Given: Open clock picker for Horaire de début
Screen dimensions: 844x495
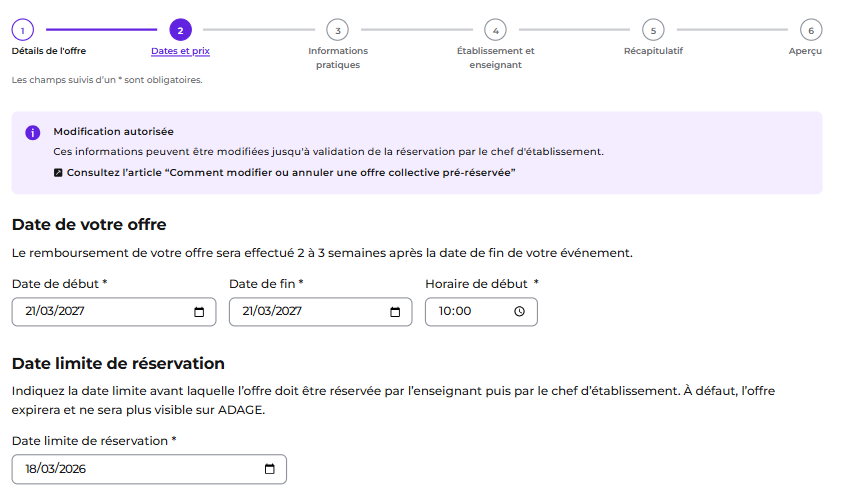Looking at the screenshot, I should click(519, 312).
